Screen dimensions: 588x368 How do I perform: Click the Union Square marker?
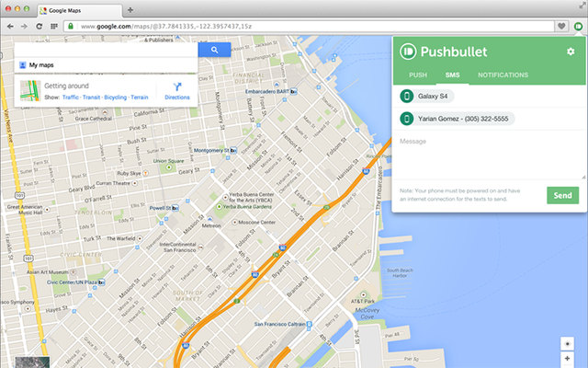[169, 167]
